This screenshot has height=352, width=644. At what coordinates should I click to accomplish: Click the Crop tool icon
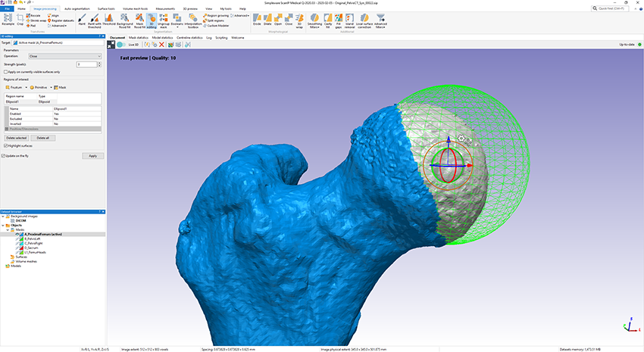(x=20, y=18)
